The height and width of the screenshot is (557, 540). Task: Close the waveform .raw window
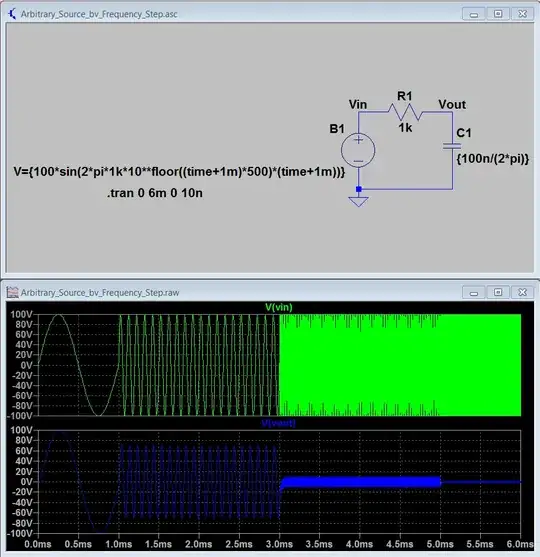(522, 292)
